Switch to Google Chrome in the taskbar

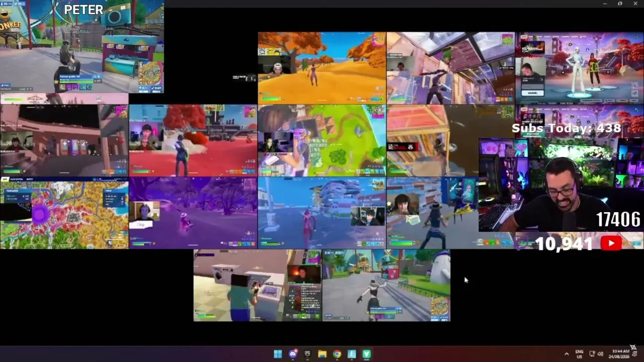click(x=337, y=354)
